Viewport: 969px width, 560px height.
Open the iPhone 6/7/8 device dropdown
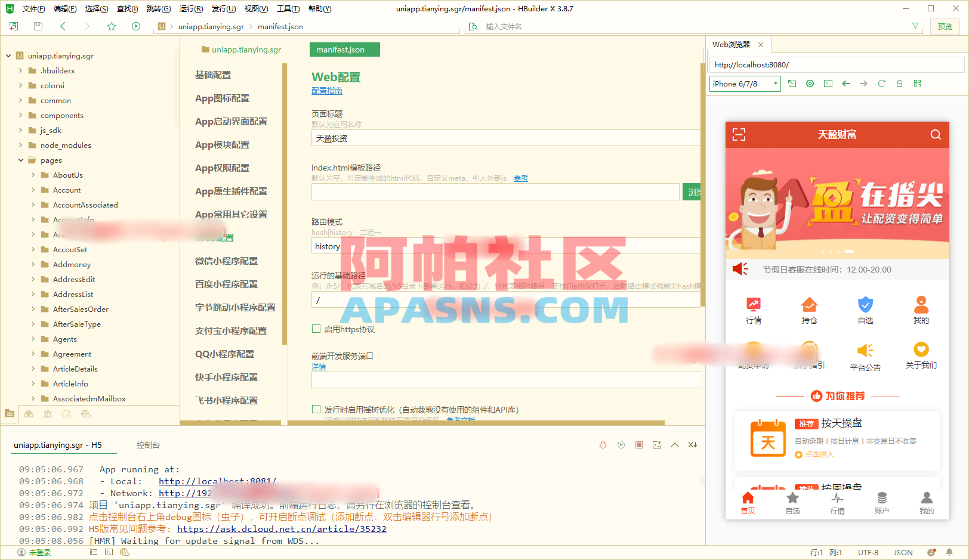744,83
